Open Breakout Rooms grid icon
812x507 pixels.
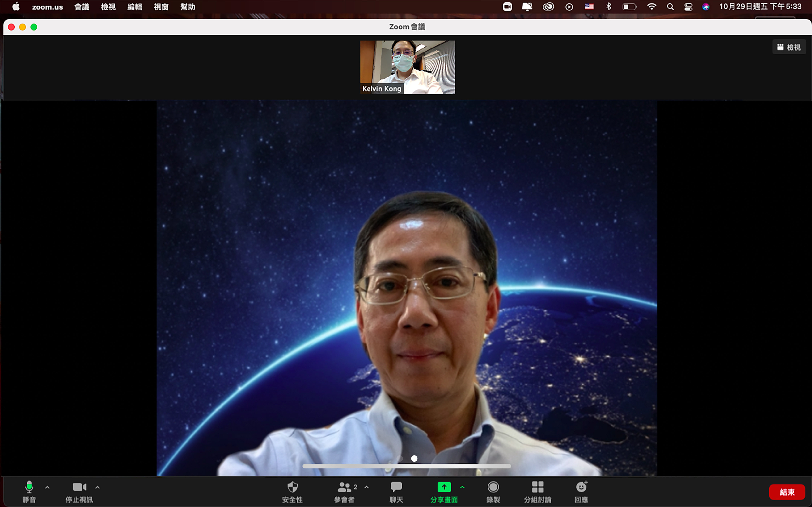(x=538, y=487)
